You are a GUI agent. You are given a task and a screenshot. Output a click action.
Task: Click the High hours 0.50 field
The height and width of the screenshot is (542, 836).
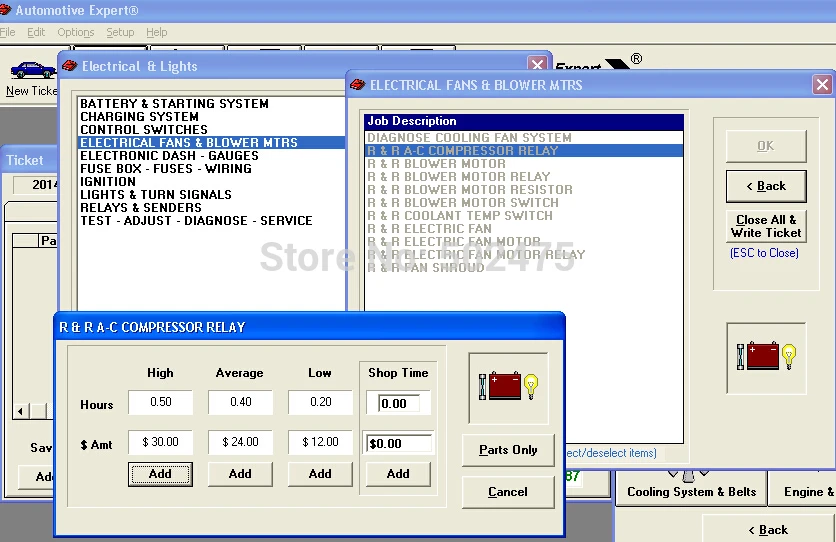click(160, 402)
